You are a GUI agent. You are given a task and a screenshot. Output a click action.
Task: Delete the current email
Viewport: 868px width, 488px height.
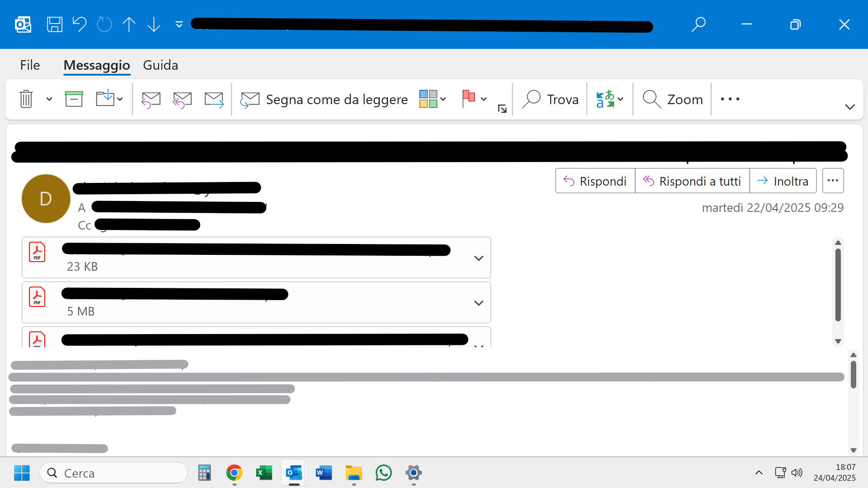[x=26, y=99]
